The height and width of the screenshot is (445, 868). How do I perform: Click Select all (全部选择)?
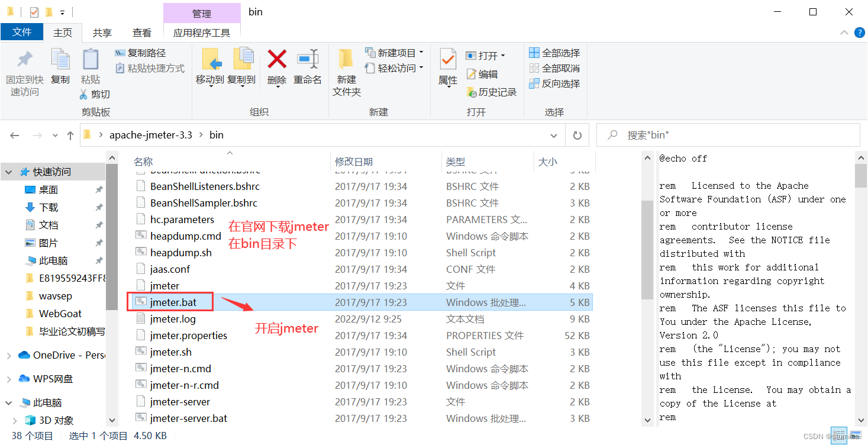(x=554, y=53)
